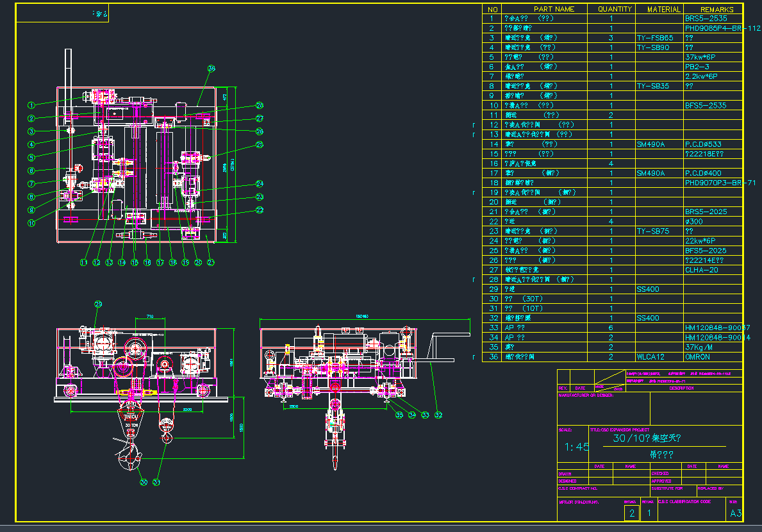The image size is (762, 532).
Task: Select part balloon 25 right of top view
Action: click(260, 145)
